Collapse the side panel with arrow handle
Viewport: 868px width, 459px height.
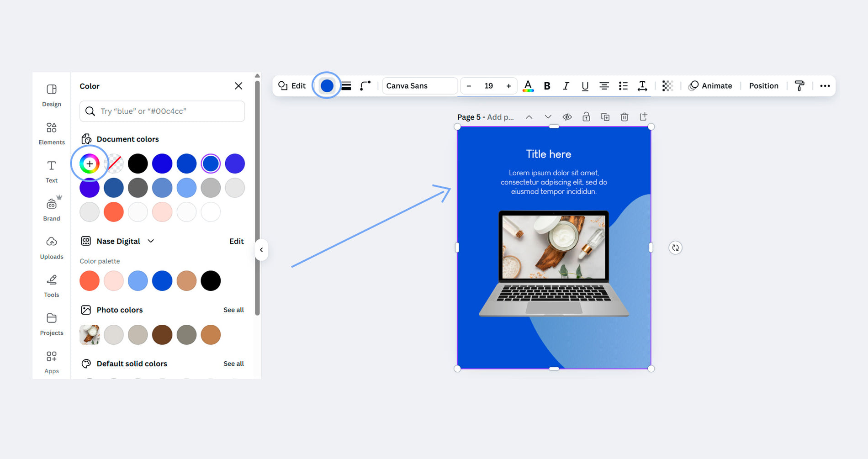(261, 250)
